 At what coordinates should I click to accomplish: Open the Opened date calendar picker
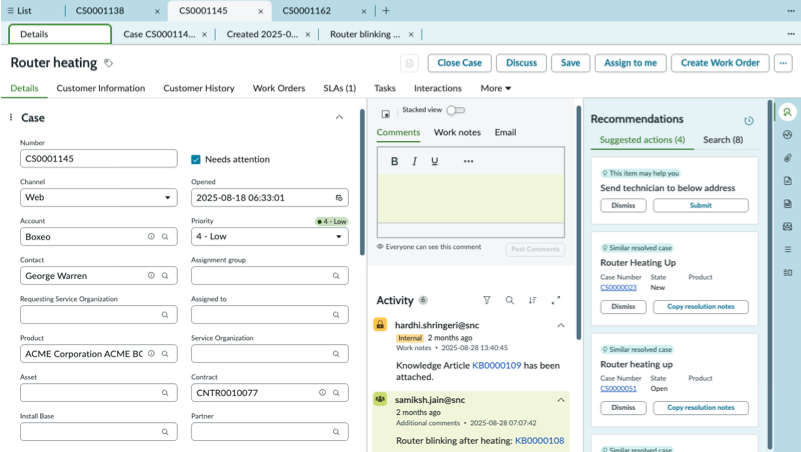[339, 198]
